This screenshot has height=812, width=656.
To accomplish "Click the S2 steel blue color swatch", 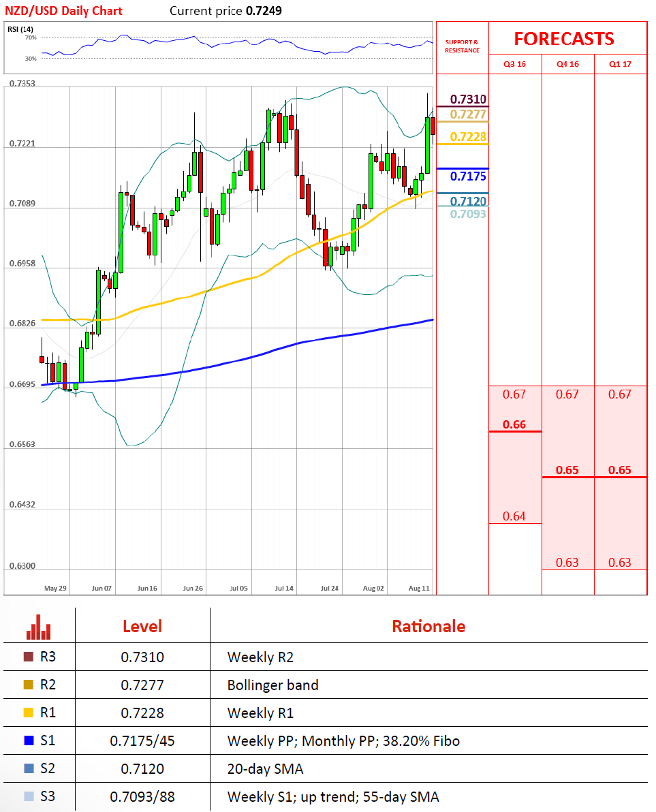I will point(29,768).
